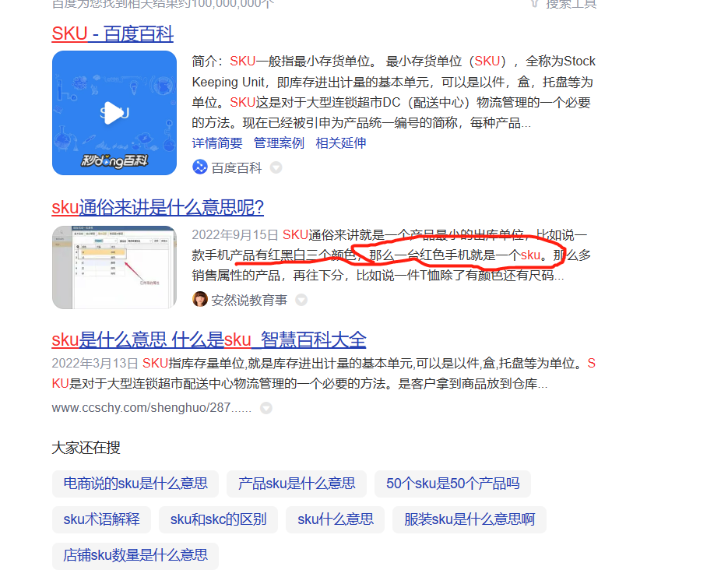Search related query sku术语解释
Image resolution: width=728 pixels, height=577 pixels.
(102, 519)
